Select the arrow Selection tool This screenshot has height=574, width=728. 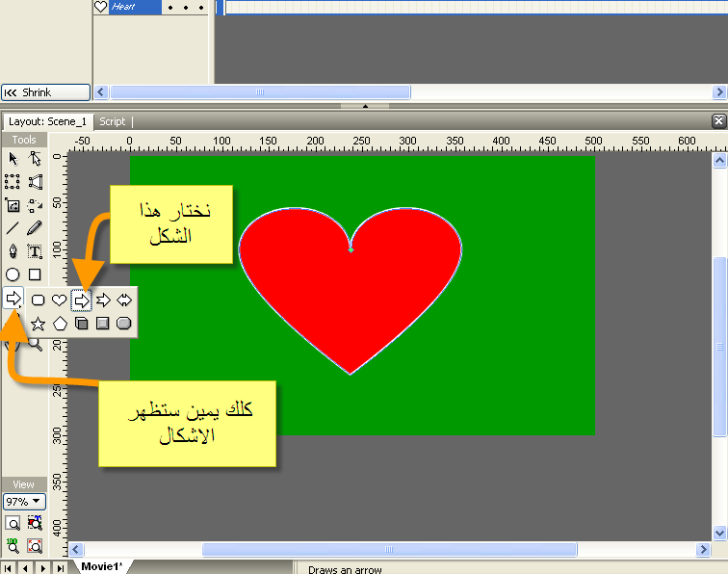(x=13, y=159)
